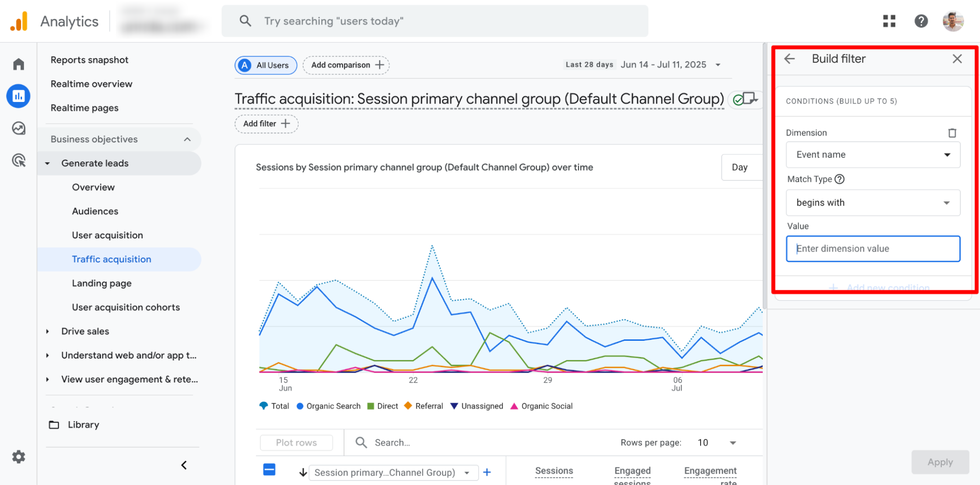980x485 pixels.
Task: Open Analytics Help question mark icon
Action: (921, 21)
